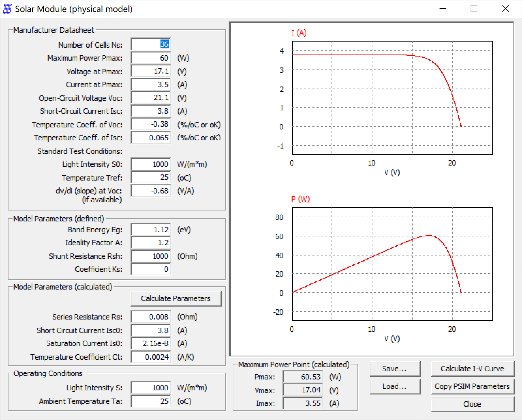The width and height of the screenshot is (522, 420).
Task: Select the Ambient Temperature Ta field
Action: pyautogui.click(x=150, y=401)
